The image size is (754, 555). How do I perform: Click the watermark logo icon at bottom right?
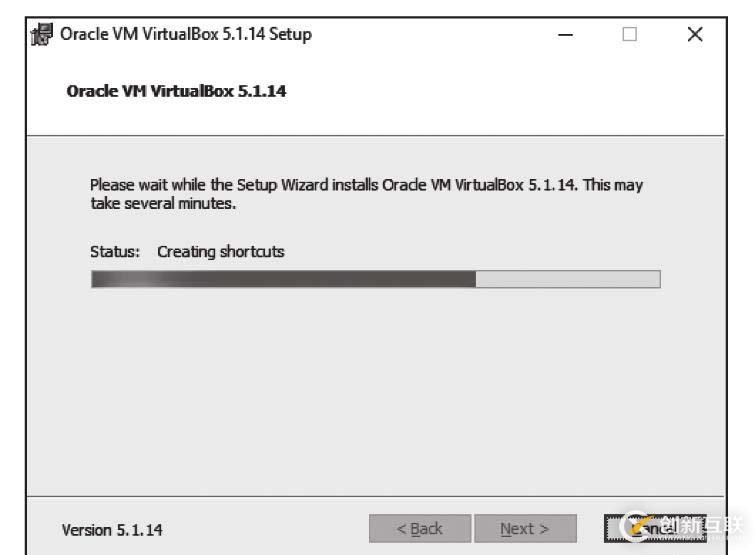click(x=636, y=526)
